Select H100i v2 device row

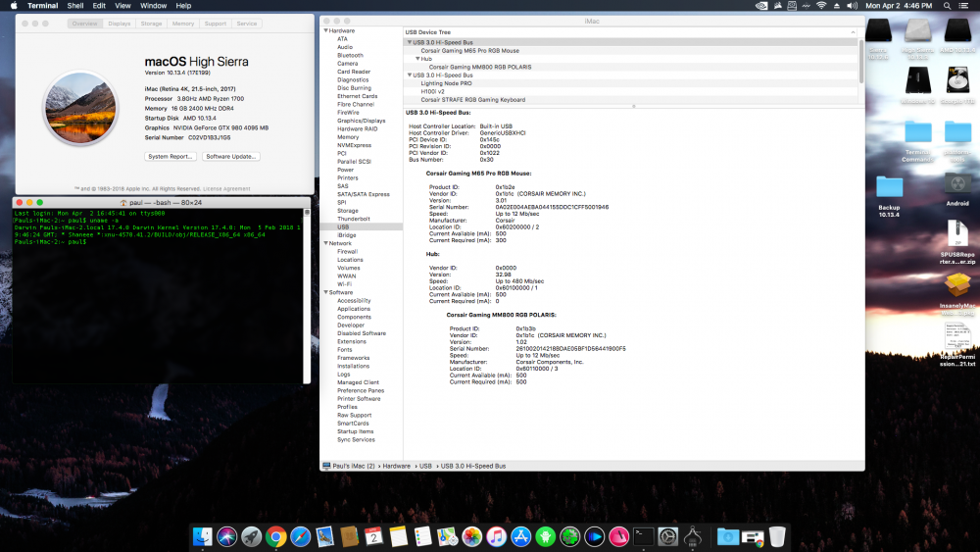tap(631, 91)
